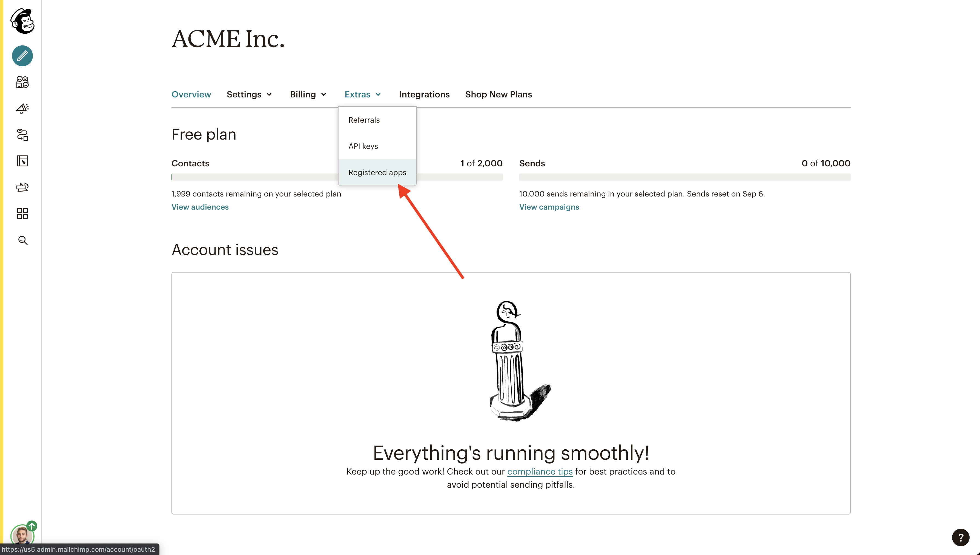The height and width of the screenshot is (555, 980).
Task: Open the Content studio icon
Action: (22, 187)
